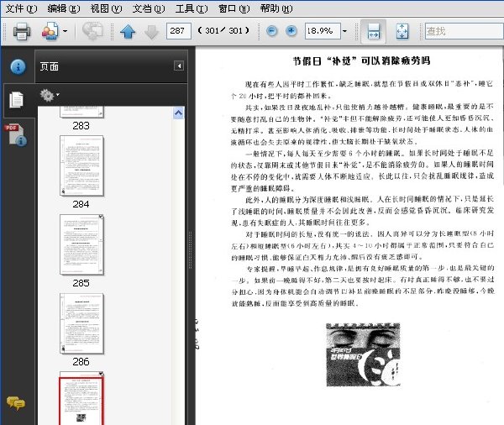Click the Print icon in toolbar
The height and width of the screenshot is (425, 504).
coord(22,31)
